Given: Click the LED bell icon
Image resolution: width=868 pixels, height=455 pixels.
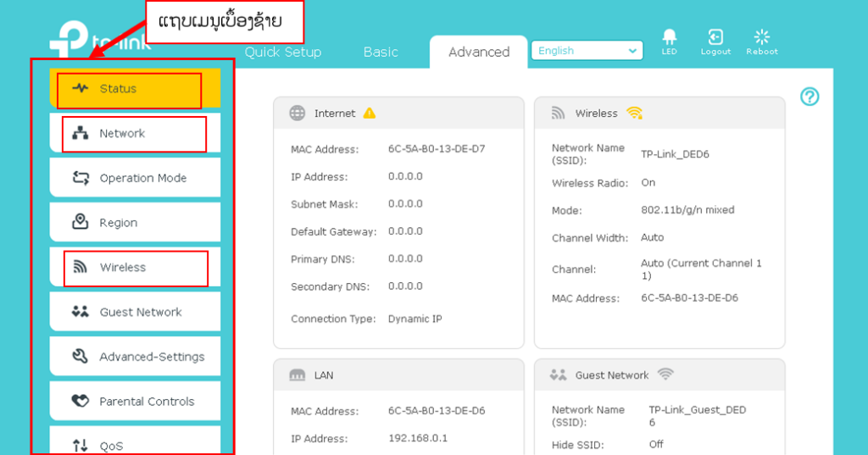Looking at the screenshot, I should pos(669,37).
